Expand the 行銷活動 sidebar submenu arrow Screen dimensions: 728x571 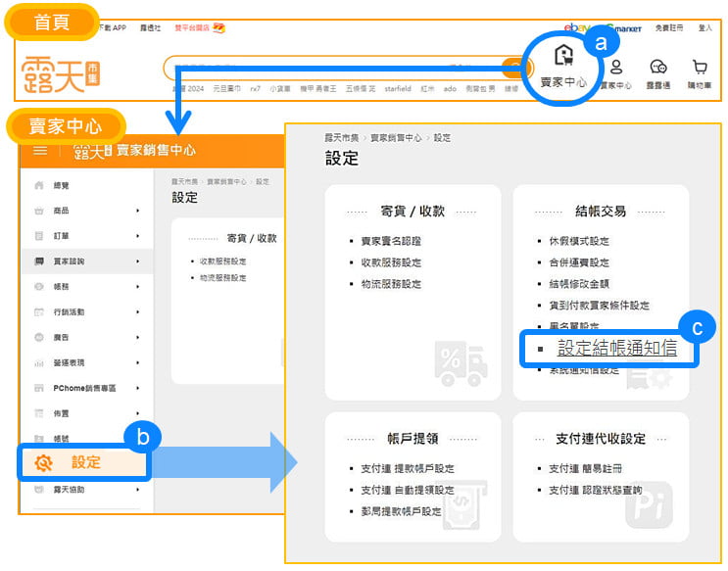(x=138, y=311)
